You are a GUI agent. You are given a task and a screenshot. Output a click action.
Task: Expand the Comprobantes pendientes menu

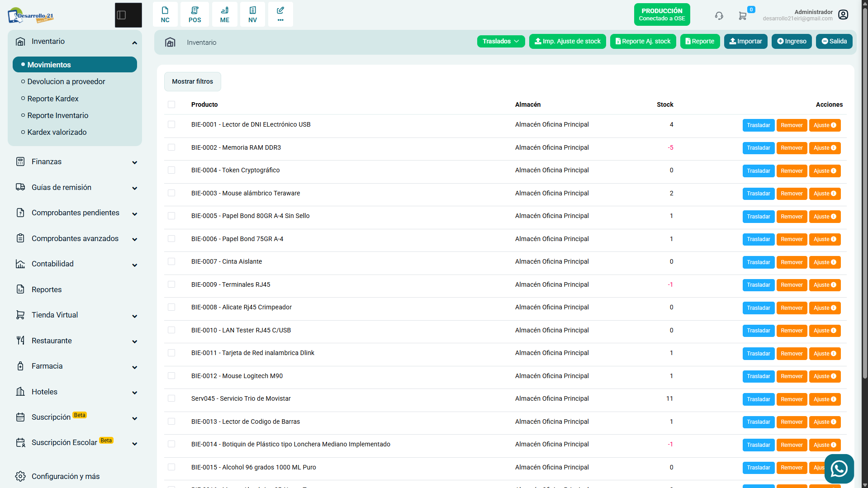[134, 213]
